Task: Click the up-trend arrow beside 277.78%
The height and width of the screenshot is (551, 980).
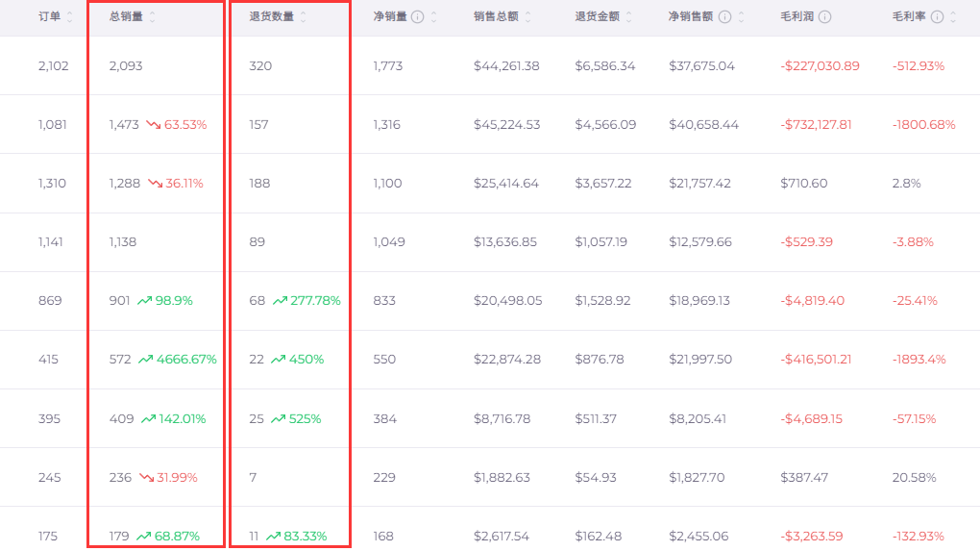Action: [x=280, y=301]
